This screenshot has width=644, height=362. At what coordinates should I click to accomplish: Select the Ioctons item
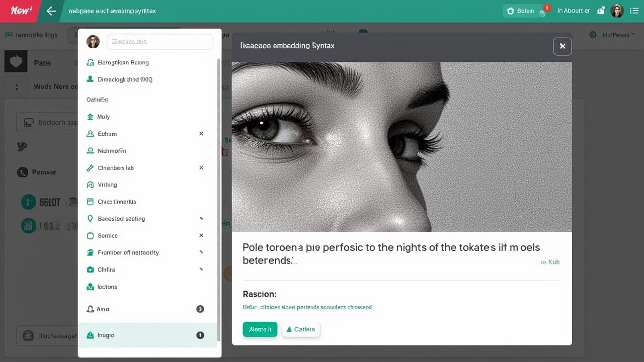tap(102, 287)
